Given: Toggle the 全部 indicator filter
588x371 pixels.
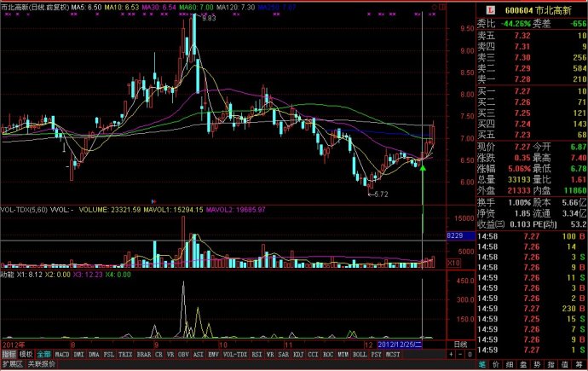Looking at the screenshot, I should (x=43, y=353).
